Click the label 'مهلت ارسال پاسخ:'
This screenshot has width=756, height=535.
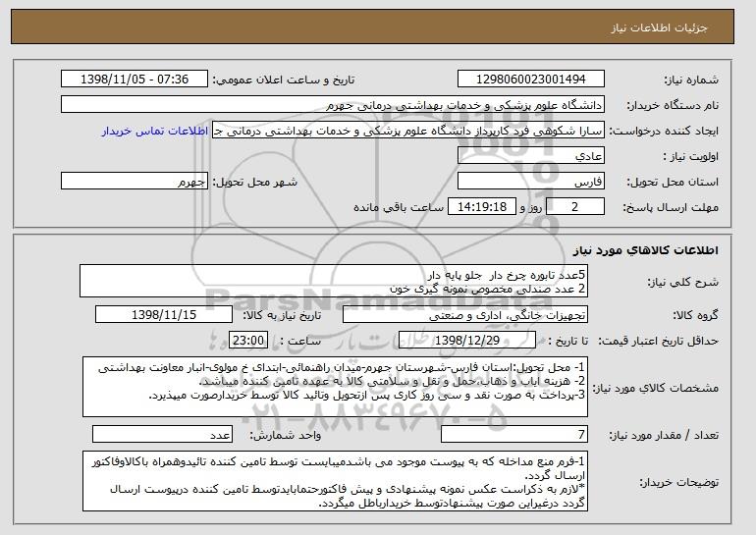coord(671,208)
